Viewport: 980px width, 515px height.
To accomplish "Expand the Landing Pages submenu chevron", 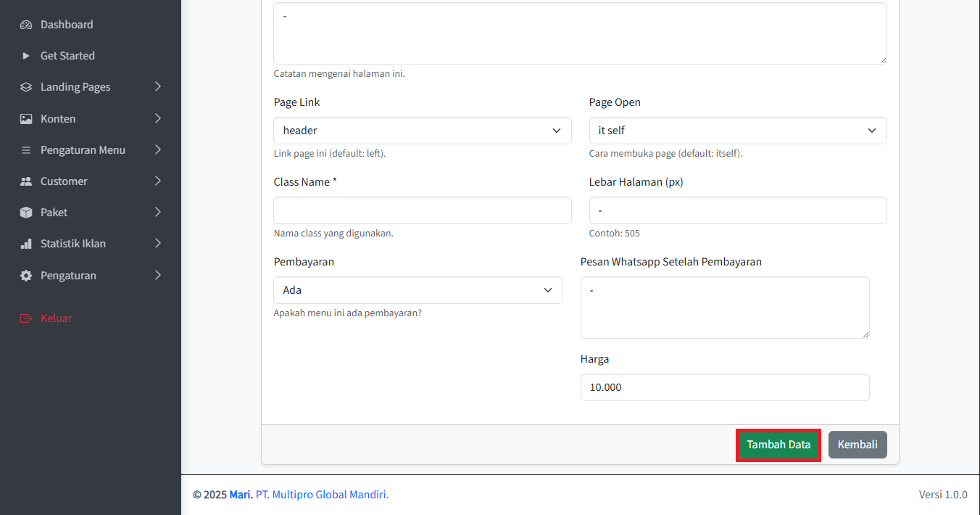I will (158, 87).
